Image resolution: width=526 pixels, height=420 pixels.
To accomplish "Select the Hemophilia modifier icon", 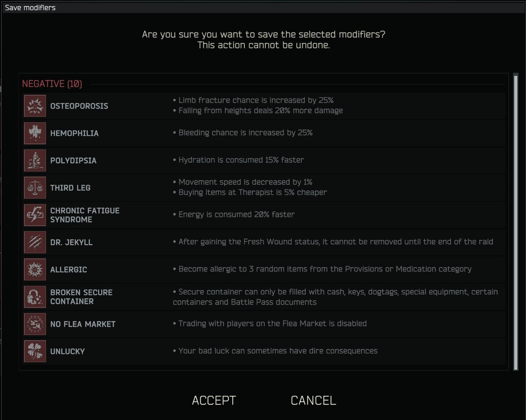I will coord(35,133).
